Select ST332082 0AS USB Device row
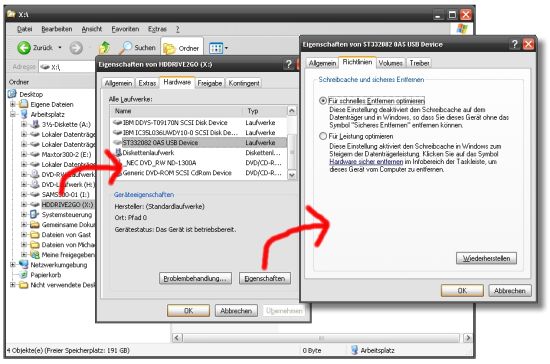This screenshot has height=364, width=550. (199, 142)
